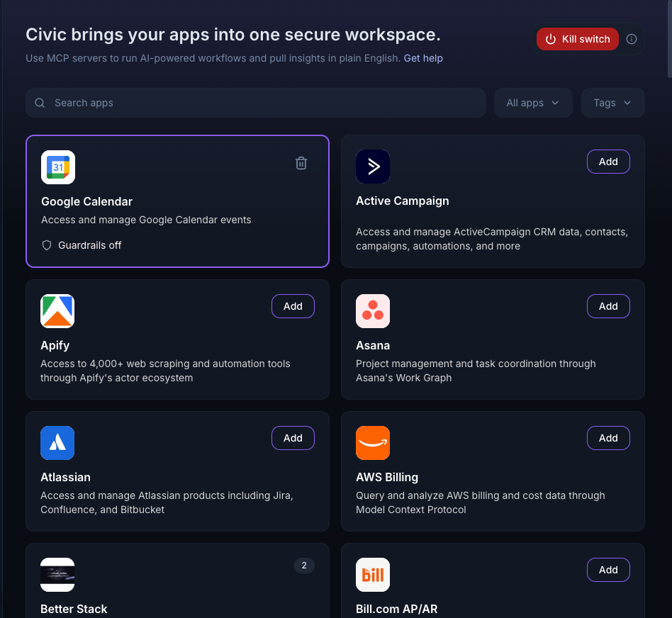672x618 pixels.
Task: Click ActiveCampaign CRM data description text
Action: [491, 239]
